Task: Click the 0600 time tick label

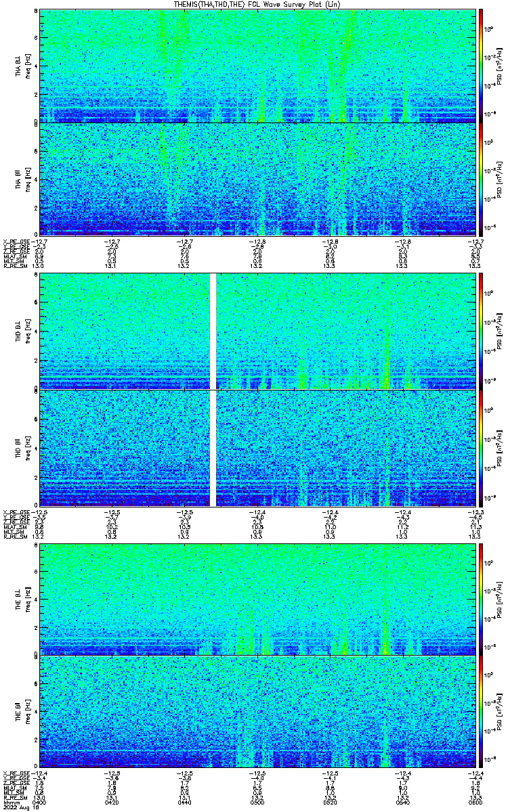Action: click(x=475, y=801)
